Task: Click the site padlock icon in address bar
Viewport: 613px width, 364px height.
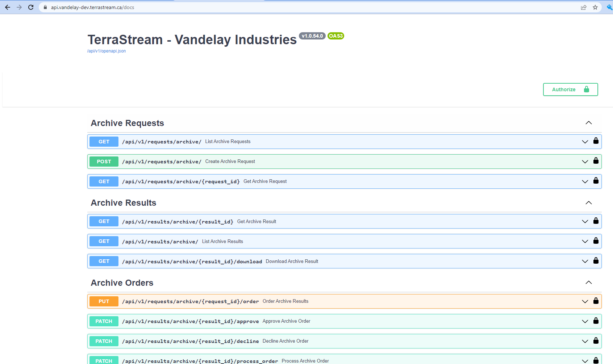Action: click(x=45, y=7)
